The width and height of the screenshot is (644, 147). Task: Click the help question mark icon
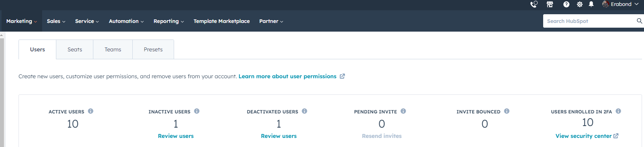coord(566,4)
